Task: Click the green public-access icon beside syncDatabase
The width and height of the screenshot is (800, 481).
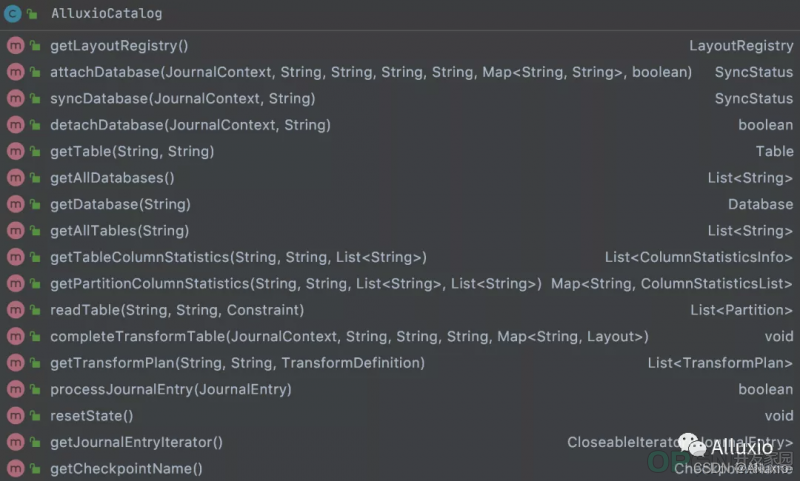Action: tap(35, 98)
